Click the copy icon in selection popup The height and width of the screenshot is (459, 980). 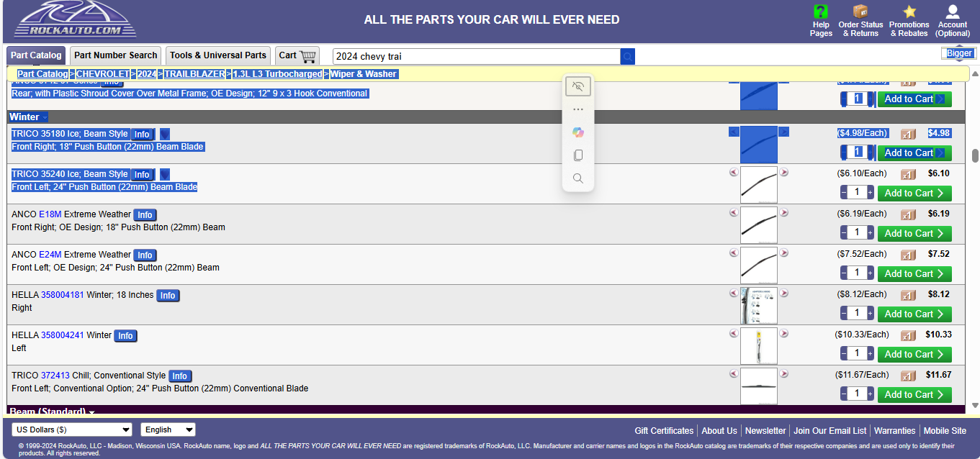(578, 155)
